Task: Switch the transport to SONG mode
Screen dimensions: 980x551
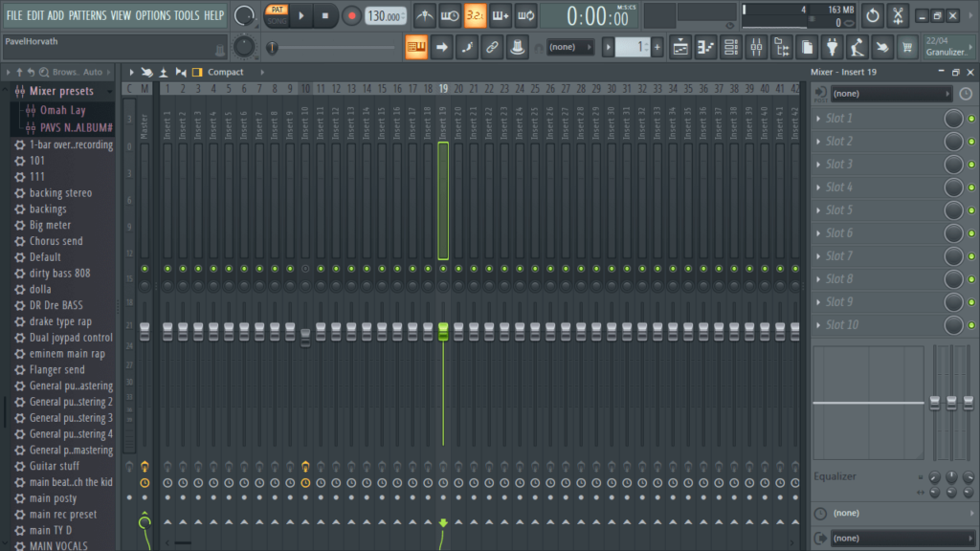Action: (275, 21)
